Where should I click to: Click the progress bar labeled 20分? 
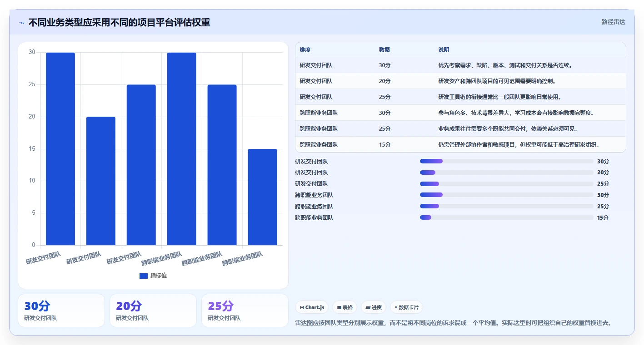507,172
